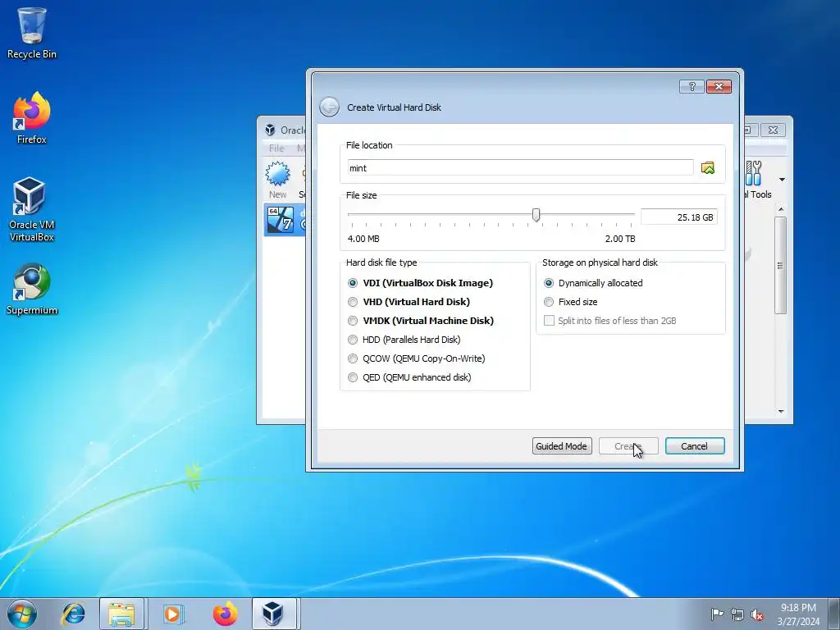The width and height of the screenshot is (840, 630).
Task: Open the File menu in VirtualBox Manager
Action: [276, 148]
